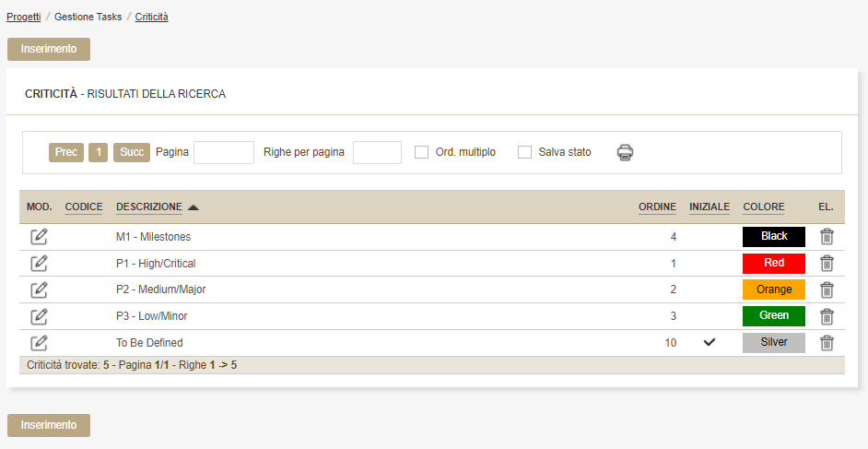Sort by the Descrizione column header
Image resolution: width=868 pixels, height=449 pixels.
click(149, 207)
